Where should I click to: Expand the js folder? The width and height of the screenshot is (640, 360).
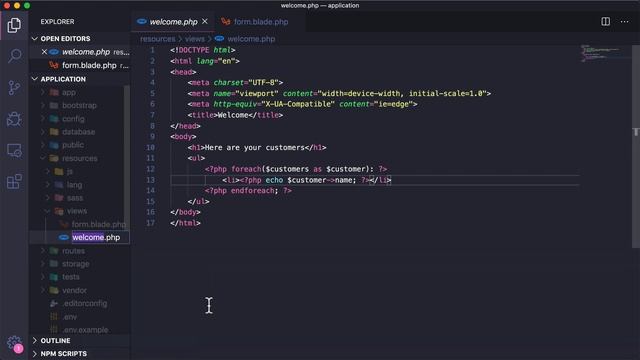coord(77,171)
